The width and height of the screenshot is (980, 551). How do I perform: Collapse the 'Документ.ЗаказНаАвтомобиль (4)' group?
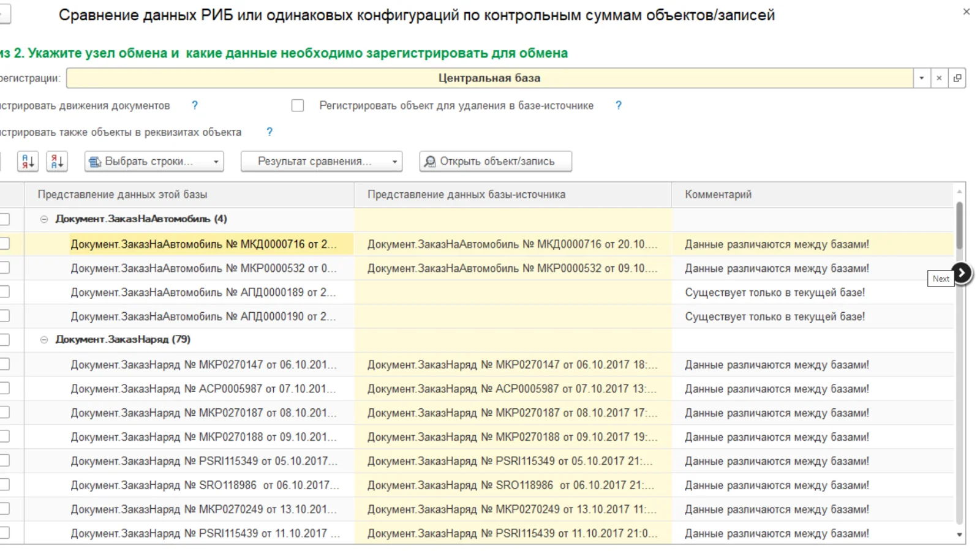point(44,219)
